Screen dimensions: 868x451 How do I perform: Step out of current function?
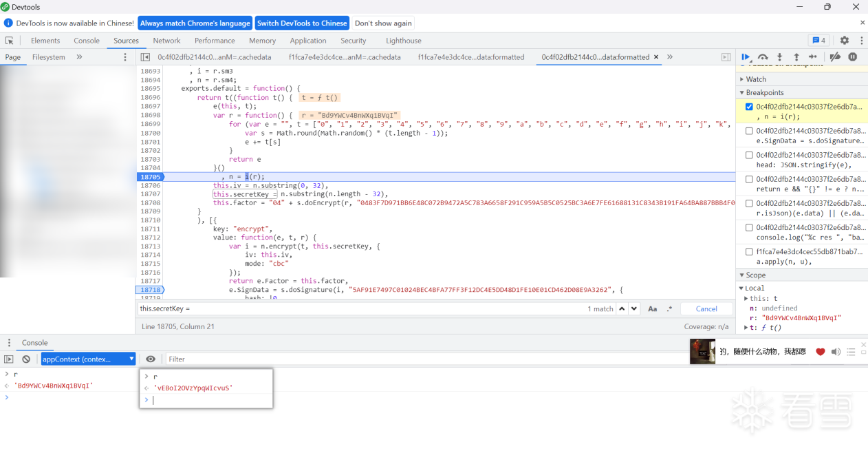pyautogui.click(x=796, y=57)
